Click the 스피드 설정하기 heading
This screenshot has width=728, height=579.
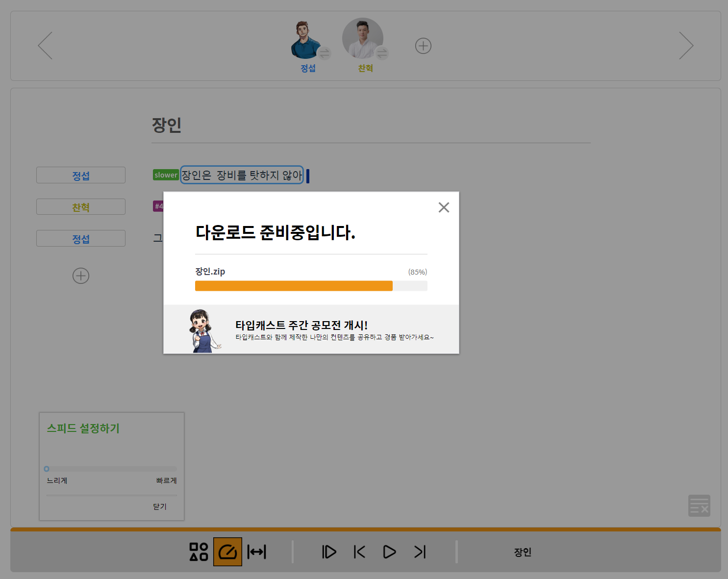tap(83, 428)
